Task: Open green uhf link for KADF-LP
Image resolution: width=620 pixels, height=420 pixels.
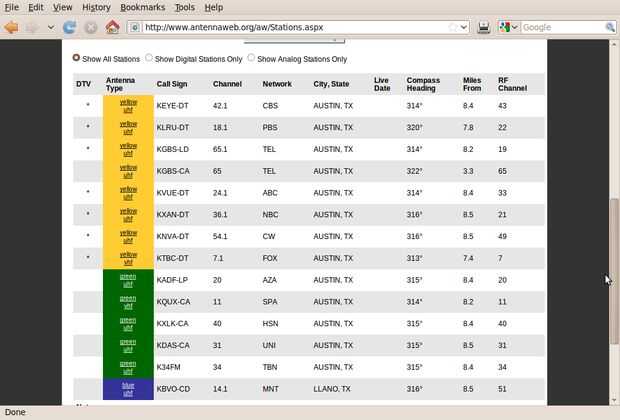Action: [x=128, y=280]
